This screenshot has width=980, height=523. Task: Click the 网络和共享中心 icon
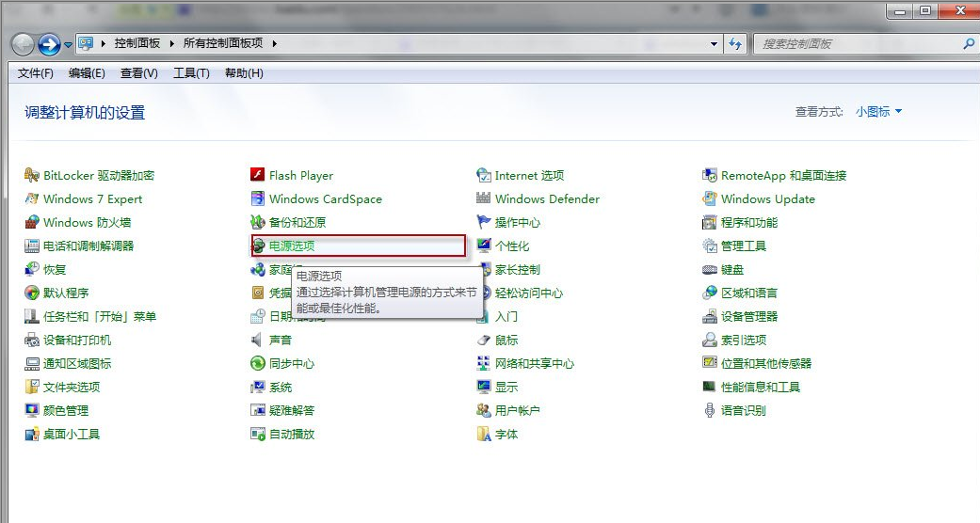(484, 363)
